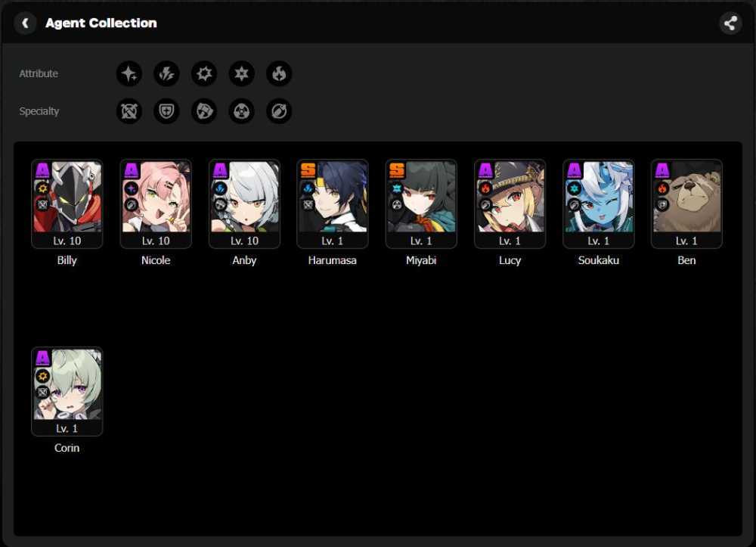
Task: Toggle the Attack specialty filter
Action: tap(129, 111)
